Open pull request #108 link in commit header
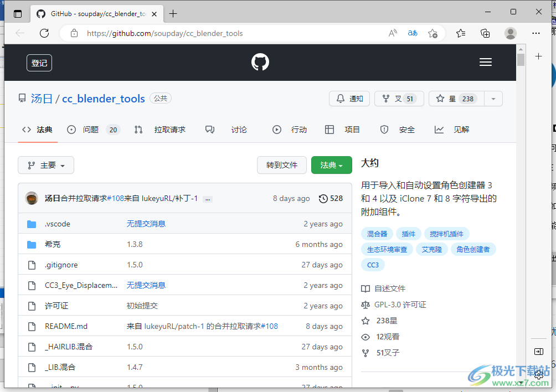Image resolution: width=556 pixels, height=392 pixels. coord(115,198)
